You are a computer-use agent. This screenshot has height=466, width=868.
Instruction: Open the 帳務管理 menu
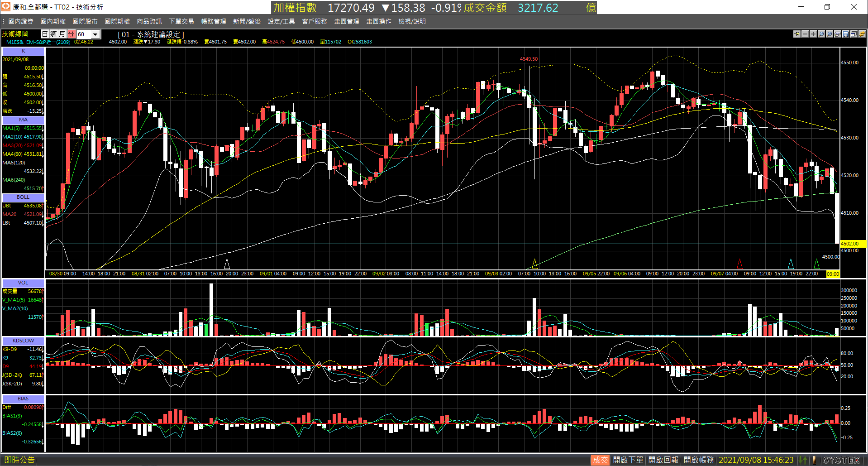pyautogui.click(x=214, y=21)
